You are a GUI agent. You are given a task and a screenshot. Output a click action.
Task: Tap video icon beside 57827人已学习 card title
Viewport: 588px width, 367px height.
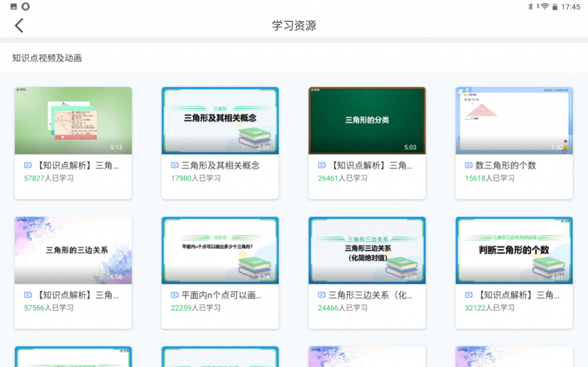point(28,165)
